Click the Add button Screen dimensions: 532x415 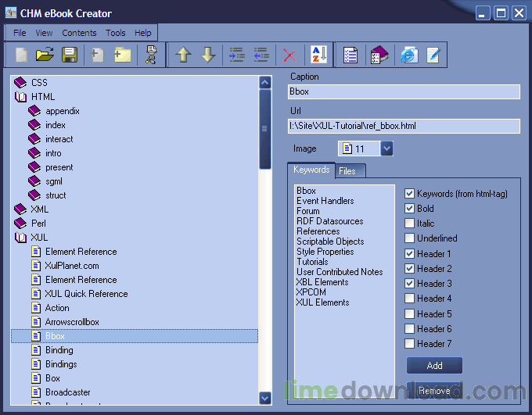(434, 366)
